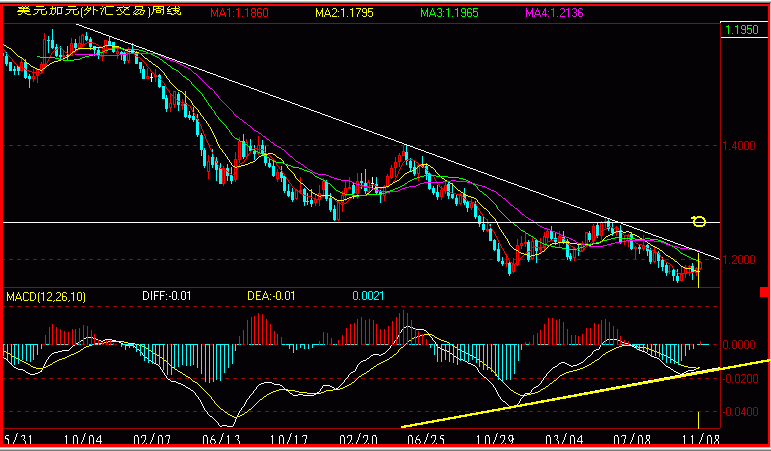Click the DEA:-0.01 value
The image size is (771, 451).
[271, 296]
